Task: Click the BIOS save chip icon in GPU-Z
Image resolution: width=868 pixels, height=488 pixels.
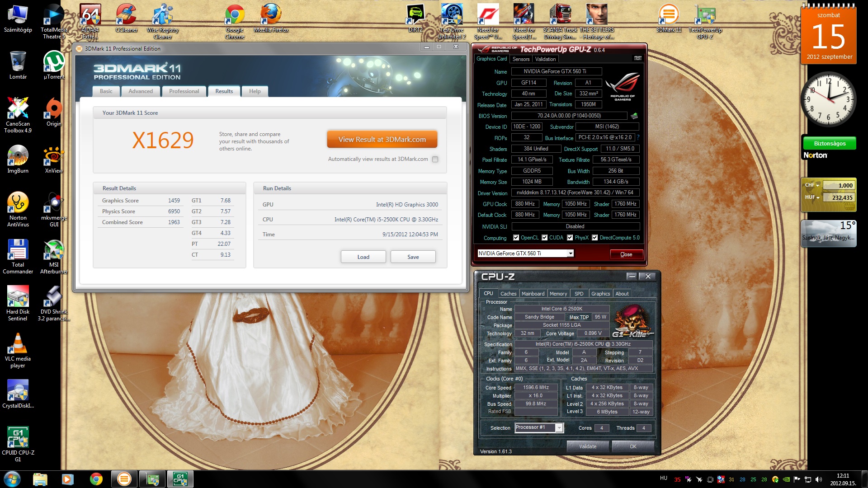Action: pos(634,116)
